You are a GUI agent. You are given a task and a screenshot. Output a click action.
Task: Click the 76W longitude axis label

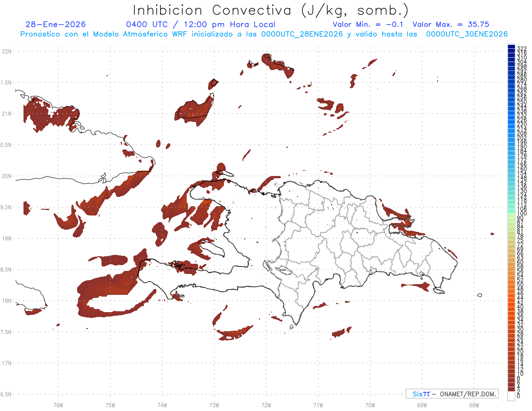[58, 405]
